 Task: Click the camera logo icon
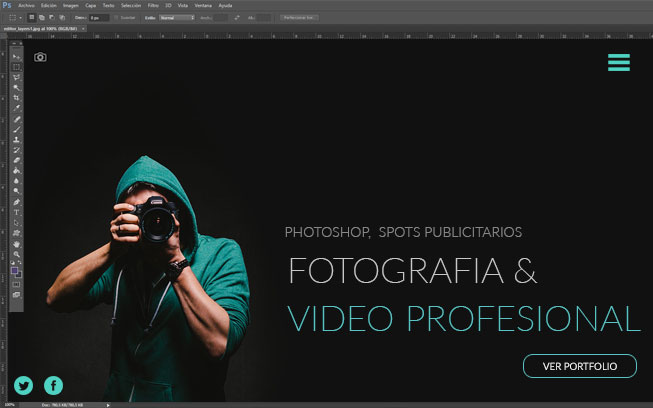[40, 57]
